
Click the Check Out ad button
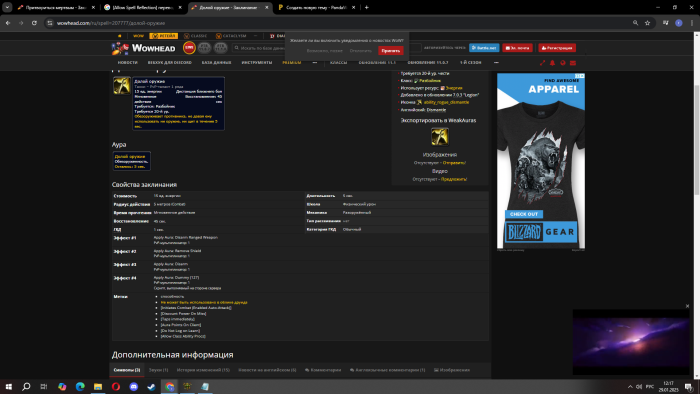tap(524, 214)
